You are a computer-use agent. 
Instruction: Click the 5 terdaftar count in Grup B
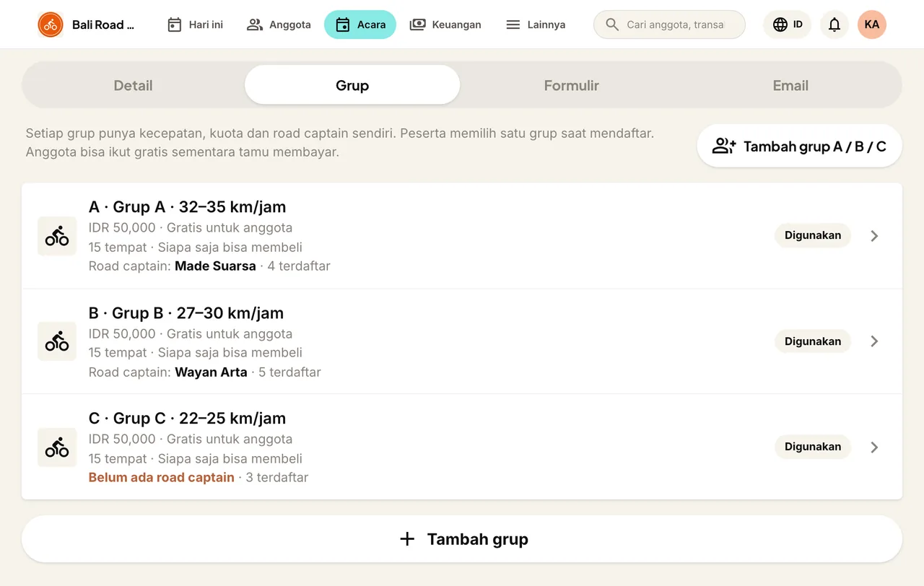click(x=290, y=372)
